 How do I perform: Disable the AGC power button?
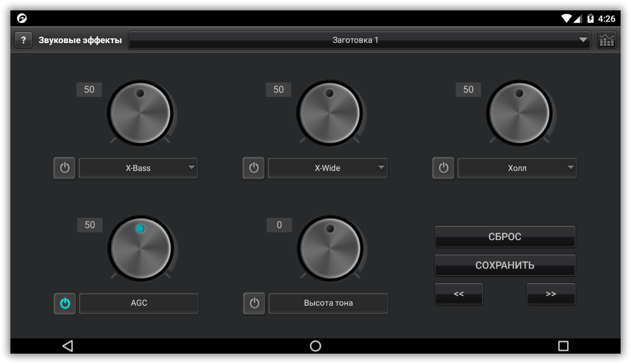(65, 303)
